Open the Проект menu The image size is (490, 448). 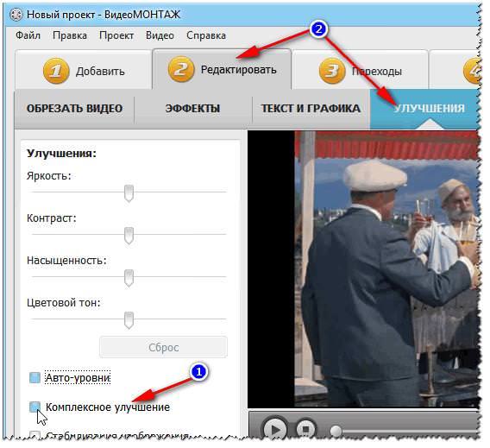click(116, 35)
